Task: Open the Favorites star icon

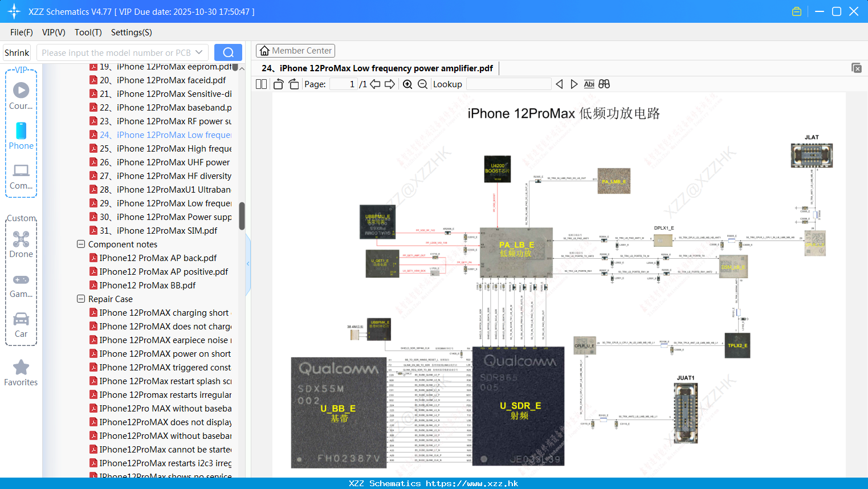Action: click(21, 373)
